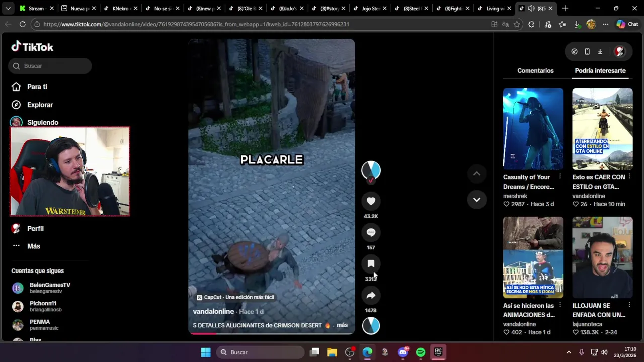644x362 pixels.
Task: Open 'Casualty of Your Dreams' video thumbnail
Action: [533, 129]
